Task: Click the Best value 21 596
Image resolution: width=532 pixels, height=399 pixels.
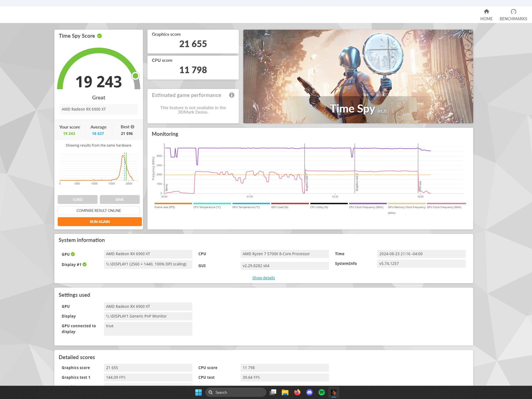Action: pyautogui.click(x=127, y=134)
